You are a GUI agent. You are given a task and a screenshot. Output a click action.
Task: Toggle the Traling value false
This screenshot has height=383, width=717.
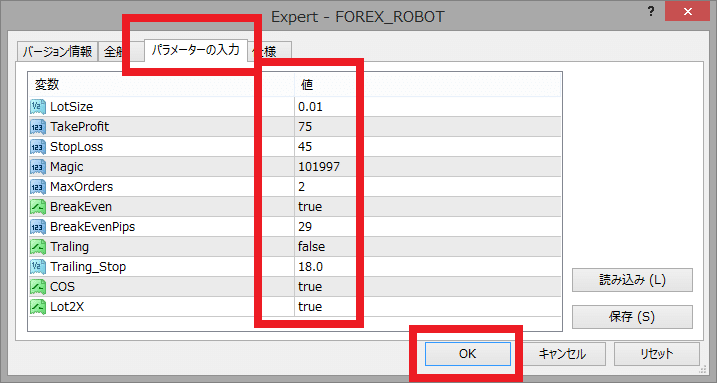click(311, 247)
